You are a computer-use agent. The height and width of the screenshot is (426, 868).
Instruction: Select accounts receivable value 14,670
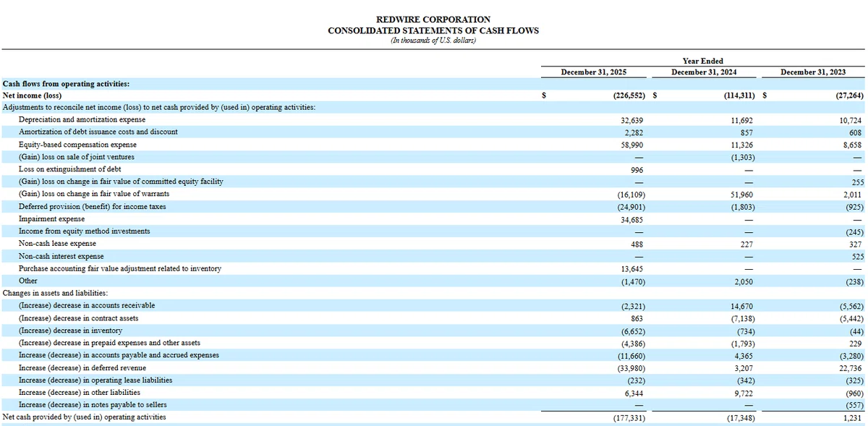click(x=743, y=306)
